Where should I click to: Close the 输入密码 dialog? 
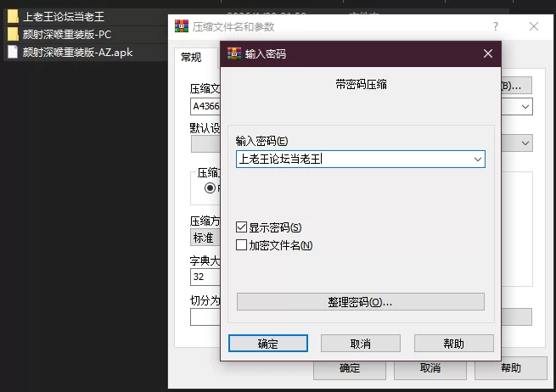point(488,53)
